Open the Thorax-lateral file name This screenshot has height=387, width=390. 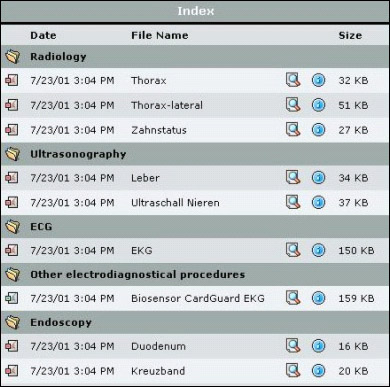[167, 105]
